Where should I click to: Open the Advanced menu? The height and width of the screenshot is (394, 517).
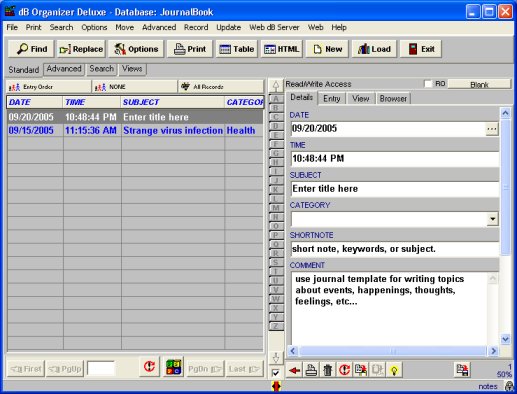click(x=159, y=27)
